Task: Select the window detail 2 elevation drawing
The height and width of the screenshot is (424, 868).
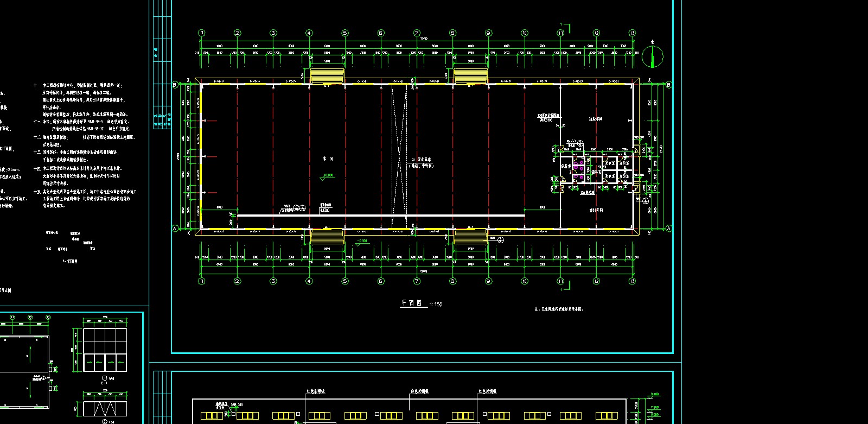Action: (105, 408)
